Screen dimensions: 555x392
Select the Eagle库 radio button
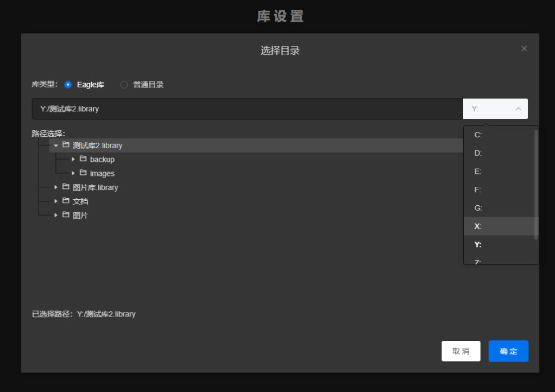(x=68, y=85)
